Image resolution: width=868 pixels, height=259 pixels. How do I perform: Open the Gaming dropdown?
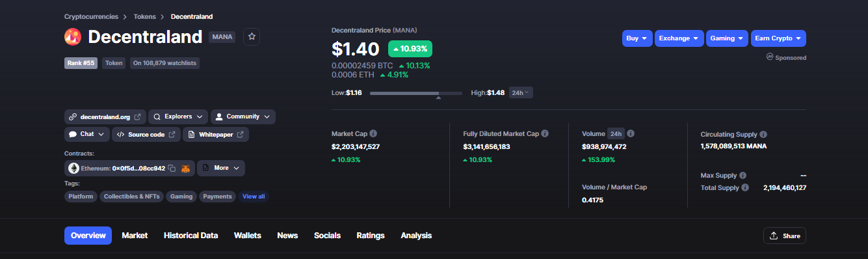727,38
